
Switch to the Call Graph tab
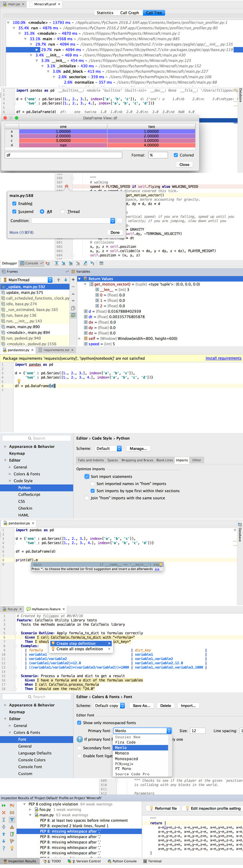tap(129, 13)
